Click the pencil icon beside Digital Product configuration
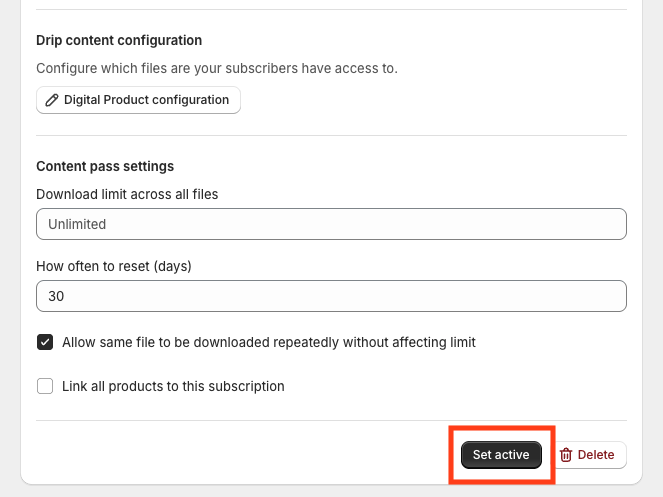The height and width of the screenshot is (497, 663). point(52,100)
